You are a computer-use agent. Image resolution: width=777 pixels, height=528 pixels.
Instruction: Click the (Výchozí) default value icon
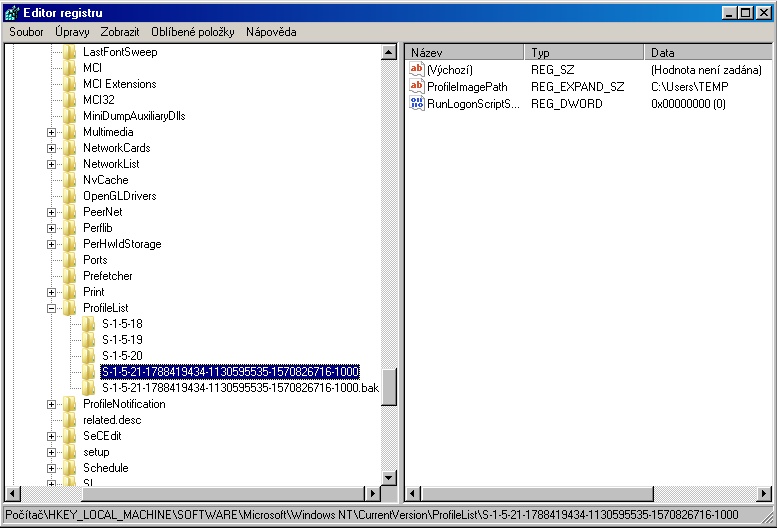(x=417, y=71)
